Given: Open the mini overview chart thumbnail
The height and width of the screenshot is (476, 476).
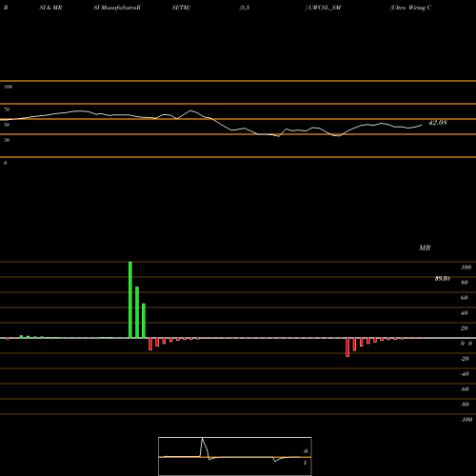Looking at the screenshot, I should (x=235, y=456).
